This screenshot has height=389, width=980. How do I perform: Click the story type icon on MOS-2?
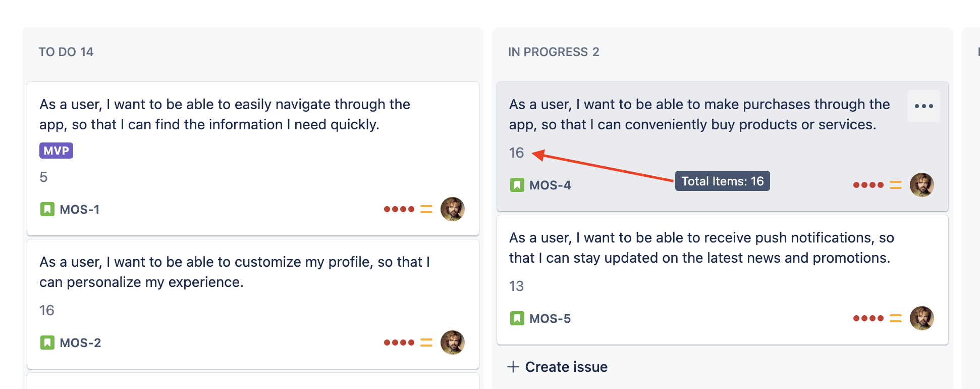(47, 343)
